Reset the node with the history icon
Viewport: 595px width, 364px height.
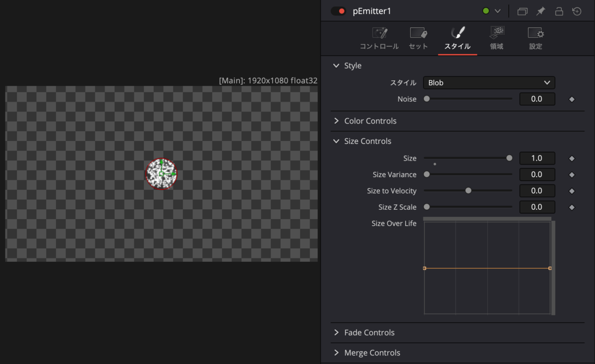click(577, 11)
